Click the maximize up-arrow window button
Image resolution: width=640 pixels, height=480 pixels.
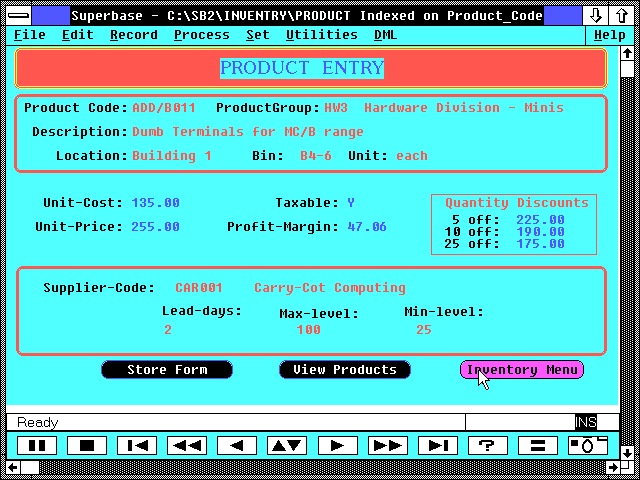pyautogui.click(x=621, y=16)
